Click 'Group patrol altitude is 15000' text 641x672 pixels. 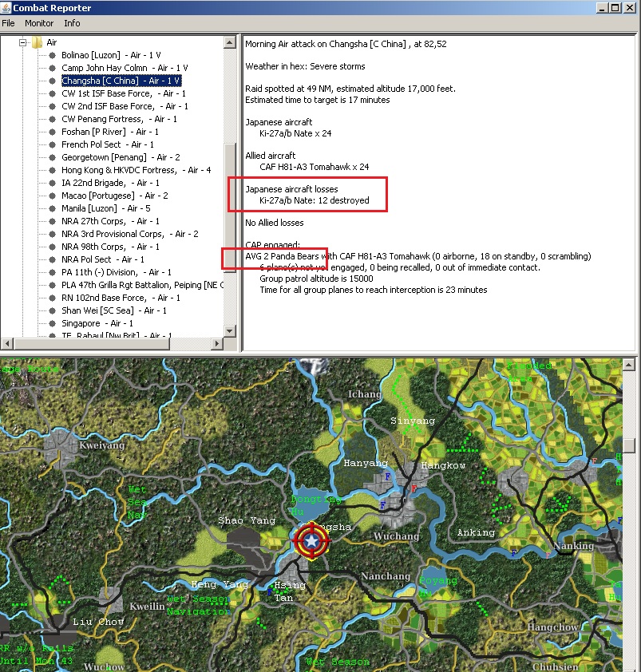click(316, 279)
